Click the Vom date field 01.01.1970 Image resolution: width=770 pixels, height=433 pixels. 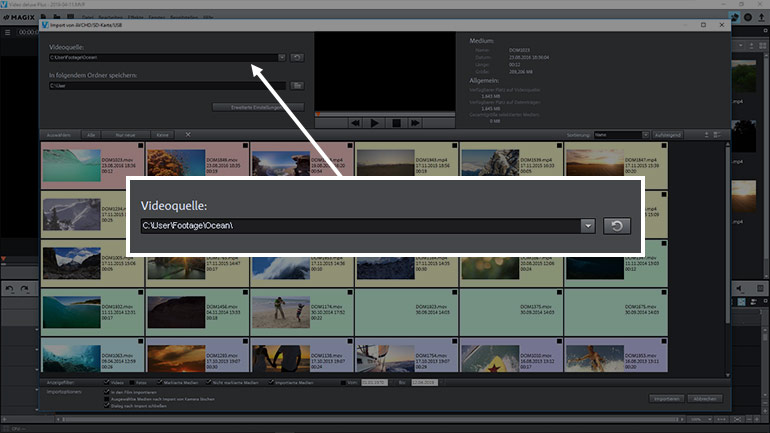(374, 382)
